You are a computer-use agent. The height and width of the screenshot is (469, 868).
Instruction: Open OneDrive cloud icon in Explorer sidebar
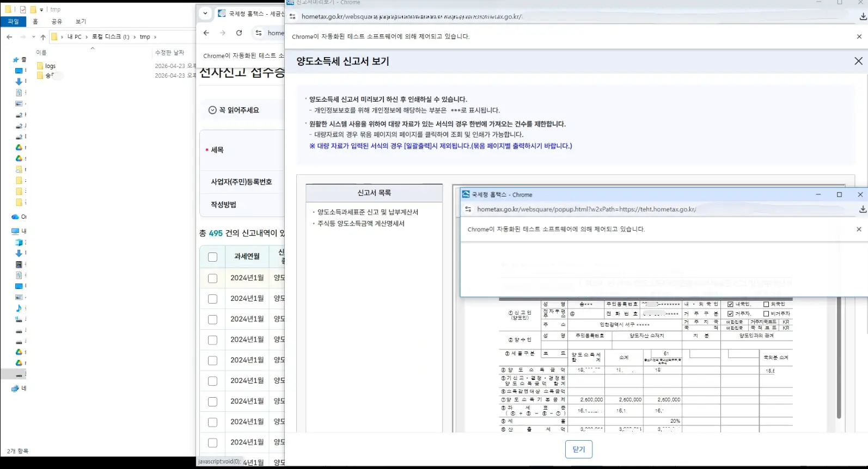point(16,217)
